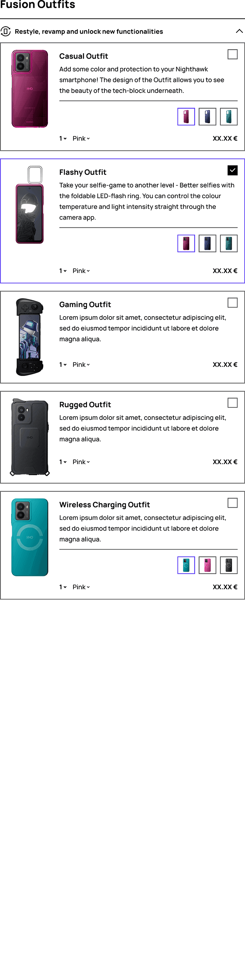Viewport: 245px width, 980px height.
Task: Click the Gaming Outfit controller image
Action: tap(30, 337)
